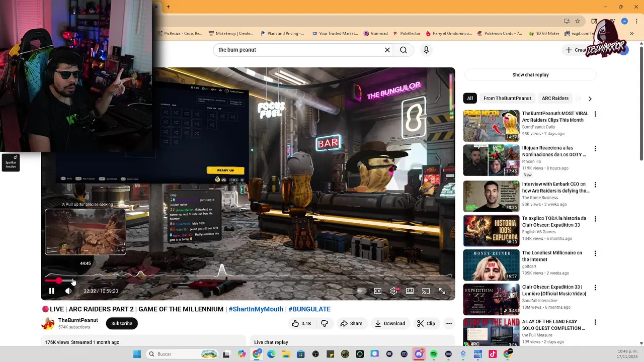Show more filter chips with right arrow

click(x=590, y=99)
